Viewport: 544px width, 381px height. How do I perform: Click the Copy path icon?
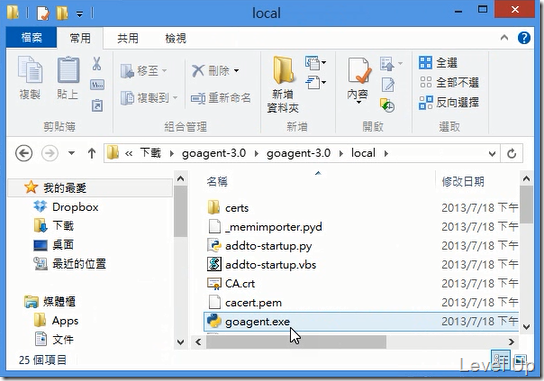[x=97, y=84]
